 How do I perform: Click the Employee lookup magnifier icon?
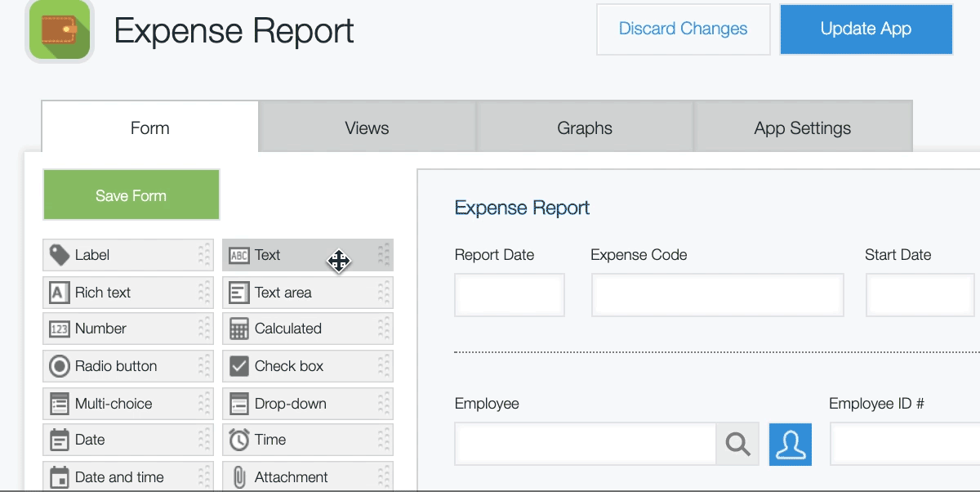click(x=737, y=444)
